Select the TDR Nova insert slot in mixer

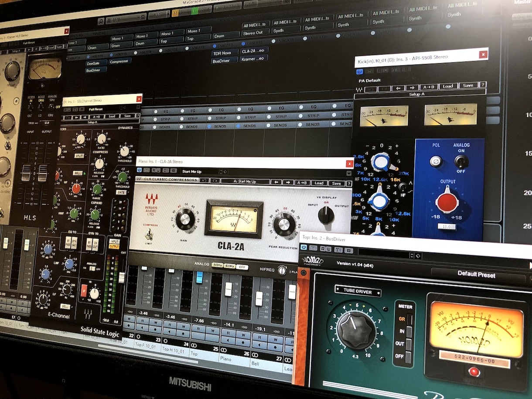coord(224,53)
